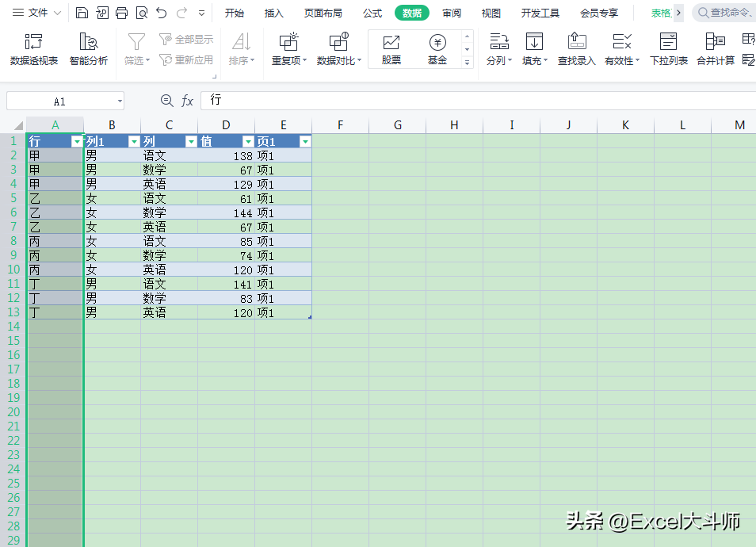
Task: Click the 丁 cell in row 13
Action: click(x=55, y=312)
